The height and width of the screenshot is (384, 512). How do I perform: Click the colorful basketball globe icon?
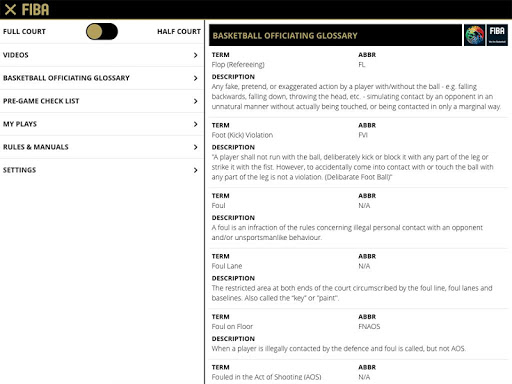(474, 35)
